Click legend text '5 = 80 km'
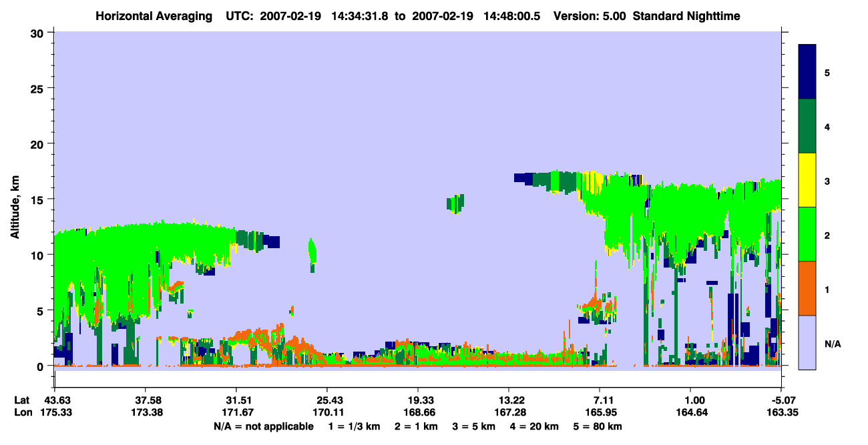The height and width of the screenshot is (445, 868). click(x=598, y=426)
